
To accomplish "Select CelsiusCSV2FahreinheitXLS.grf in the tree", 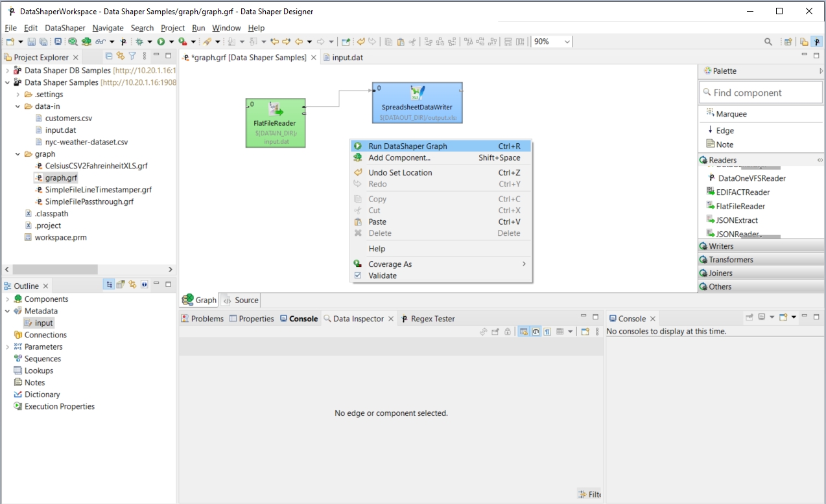I will point(91,166).
